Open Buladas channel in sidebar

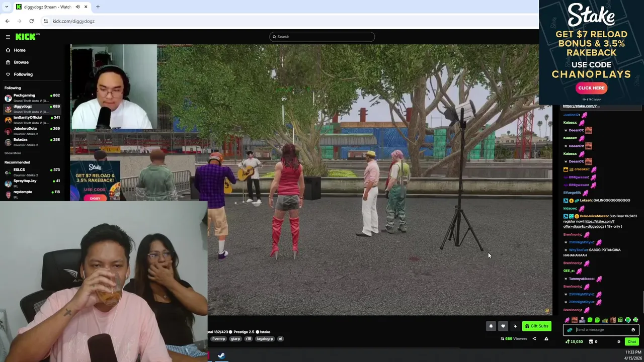pyautogui.click(x=32, y=142)
